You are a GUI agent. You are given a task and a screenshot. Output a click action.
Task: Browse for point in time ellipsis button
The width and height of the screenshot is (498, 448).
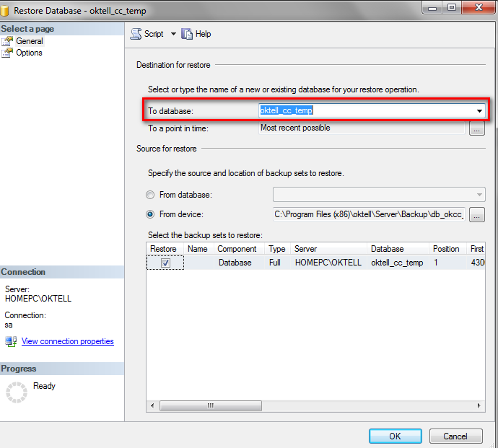pyautogui.click(x=476, y=129)
